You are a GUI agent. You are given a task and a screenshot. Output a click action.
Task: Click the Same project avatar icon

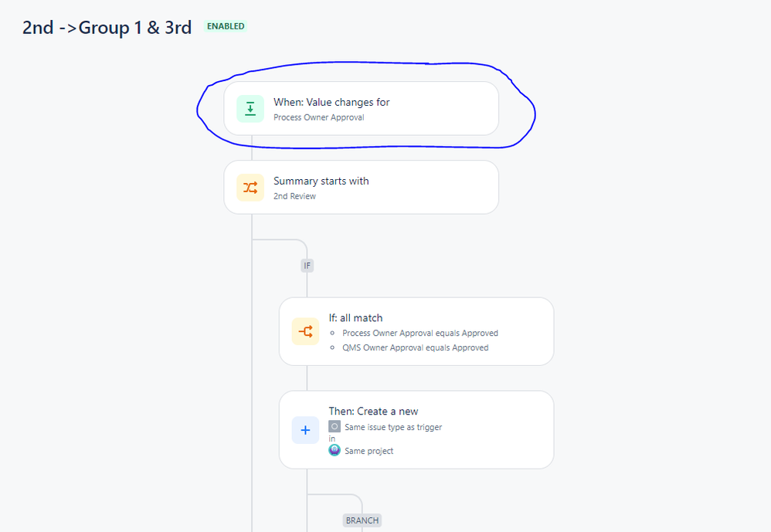(335, 450)
